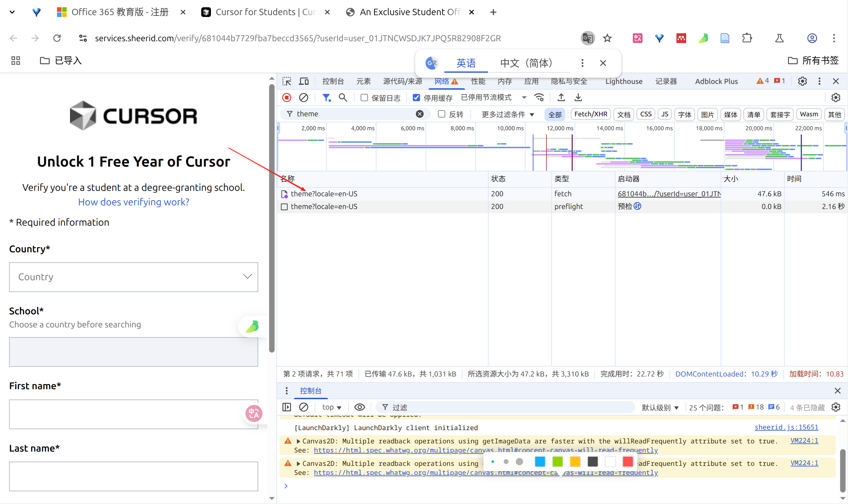Click the red stop recording network log button
Screen dimensions: 848x504
click(286, 98)
